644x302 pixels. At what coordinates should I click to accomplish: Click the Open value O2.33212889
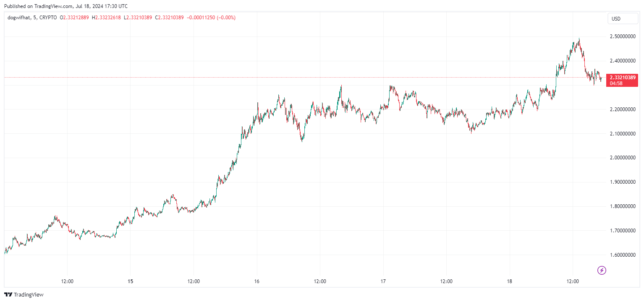(x=74, y=18)
